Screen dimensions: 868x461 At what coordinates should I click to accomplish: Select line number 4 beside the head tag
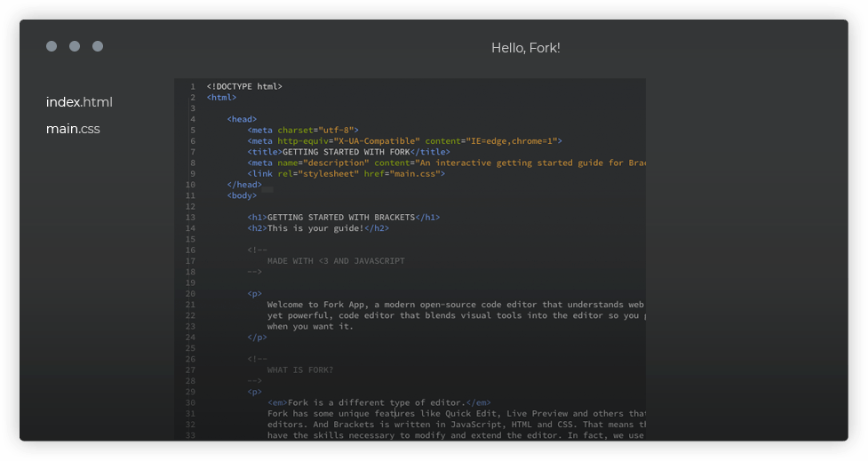coord(192,119)
